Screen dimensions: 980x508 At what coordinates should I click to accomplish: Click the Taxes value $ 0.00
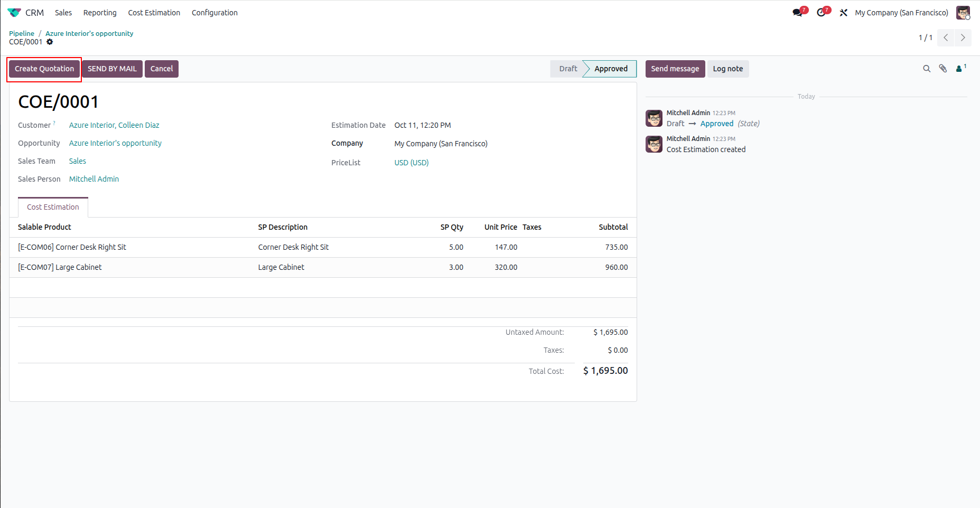[x=618, y=350]
